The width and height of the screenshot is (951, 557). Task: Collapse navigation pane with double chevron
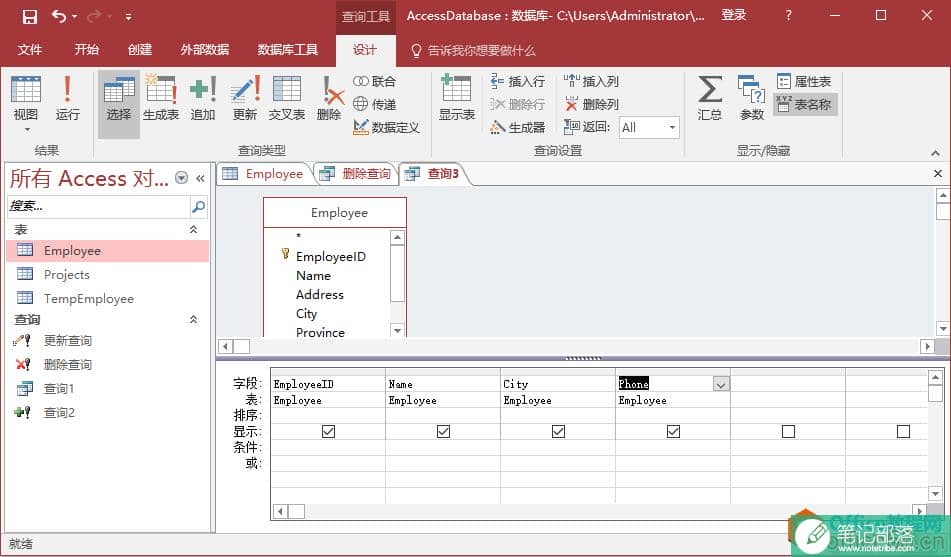[200, 178]
